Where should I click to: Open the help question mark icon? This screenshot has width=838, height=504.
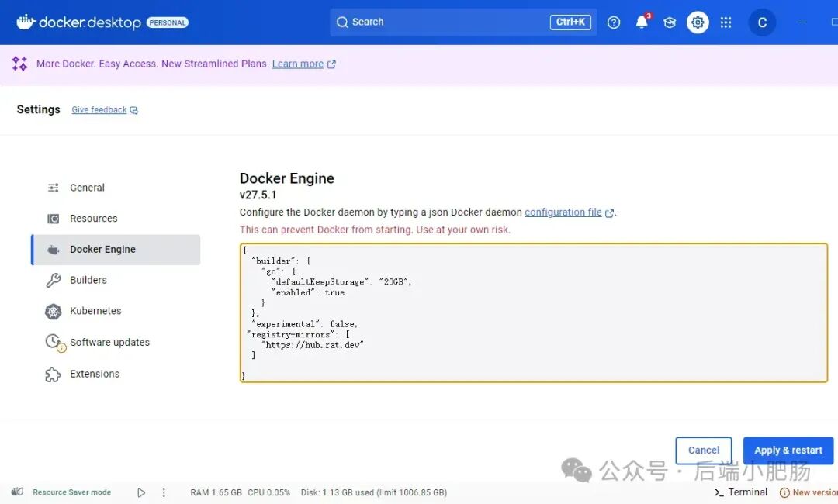click(614, 22)
